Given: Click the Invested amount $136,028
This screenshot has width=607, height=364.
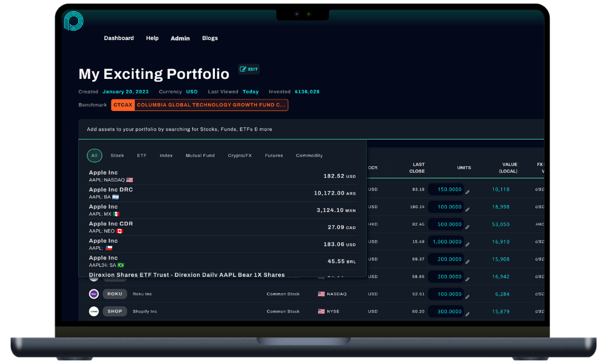Looking at the screenshot, I should 307,92.
